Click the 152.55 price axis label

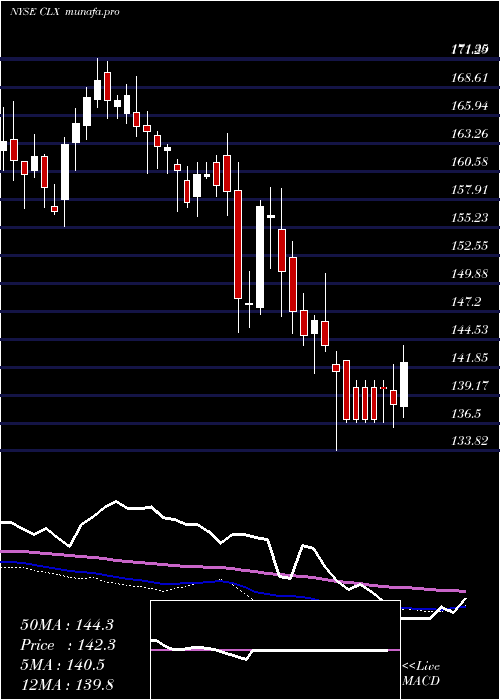click(x=470, y=246)
